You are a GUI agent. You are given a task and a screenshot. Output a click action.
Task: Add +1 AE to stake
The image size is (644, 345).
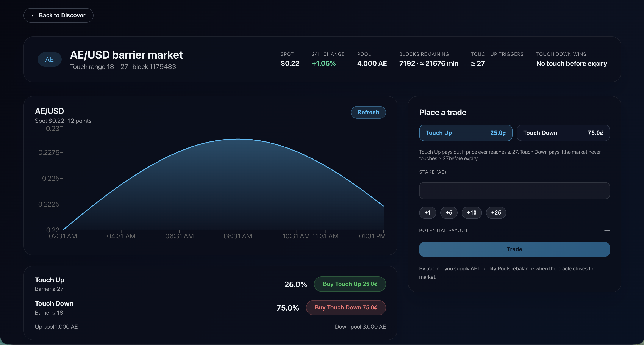tap(427, 213)
